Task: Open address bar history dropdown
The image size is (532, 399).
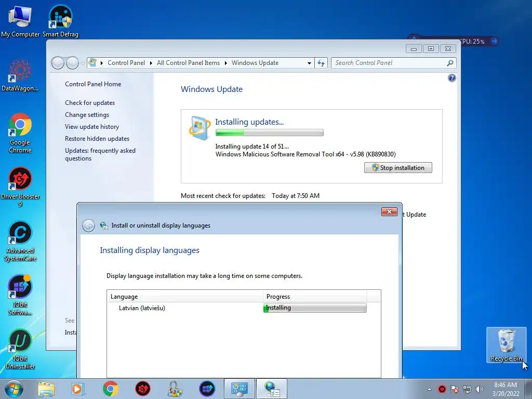Action: [309, 63]
